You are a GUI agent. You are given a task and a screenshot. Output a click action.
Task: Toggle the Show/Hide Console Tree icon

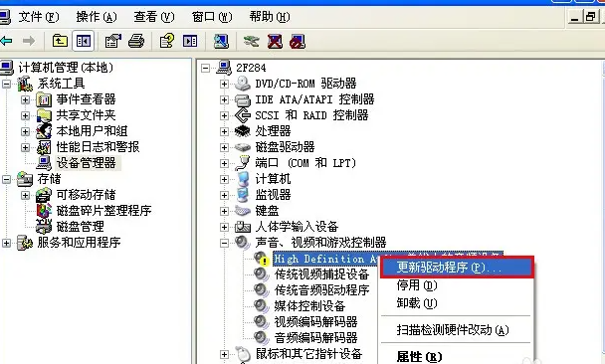(x=84, y=41)
